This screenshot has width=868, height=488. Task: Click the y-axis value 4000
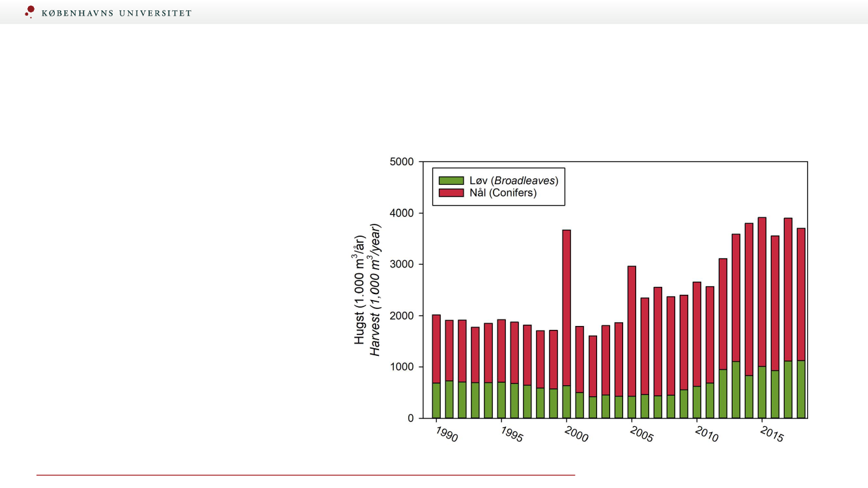pos(402,213)
